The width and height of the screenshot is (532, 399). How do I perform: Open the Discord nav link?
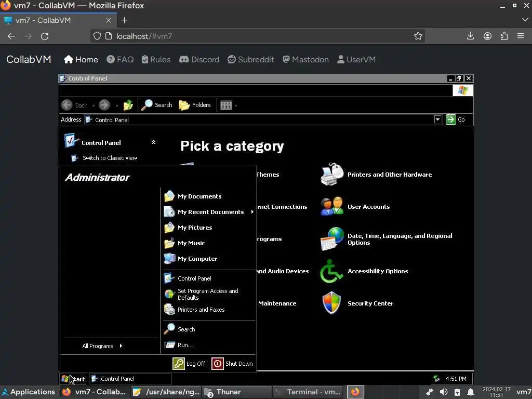click(199, 59)
